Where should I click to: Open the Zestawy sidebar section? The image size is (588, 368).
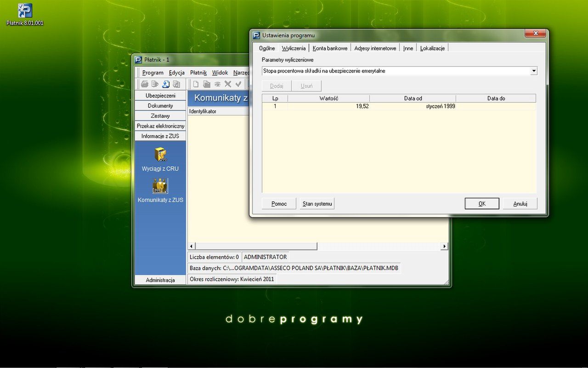pyautogui.click(x=160, y=116)
